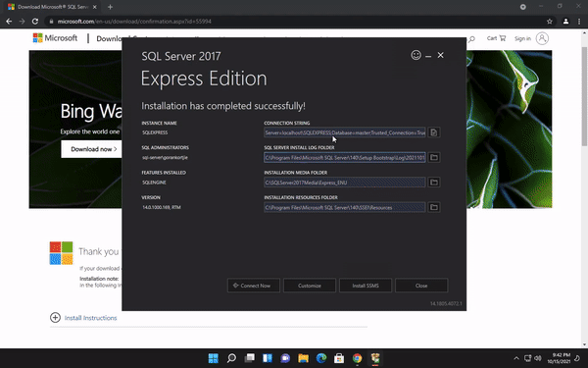Select the Download Microsoft SQL Server tab
Image resolution: width=588 pixels, height=368 pixels.
(x=53, y=7)
